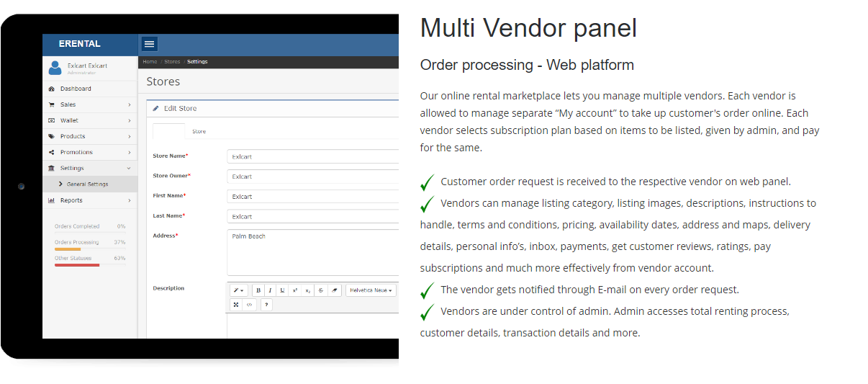Open Reports in the sidebar
Viewport: 868px width, 384px height.
coord(90,200)
